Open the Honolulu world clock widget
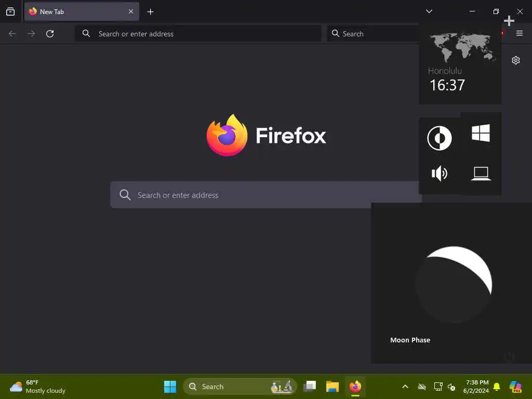The image size is (532, 399). pyautogui.click(x=460, y=64)
